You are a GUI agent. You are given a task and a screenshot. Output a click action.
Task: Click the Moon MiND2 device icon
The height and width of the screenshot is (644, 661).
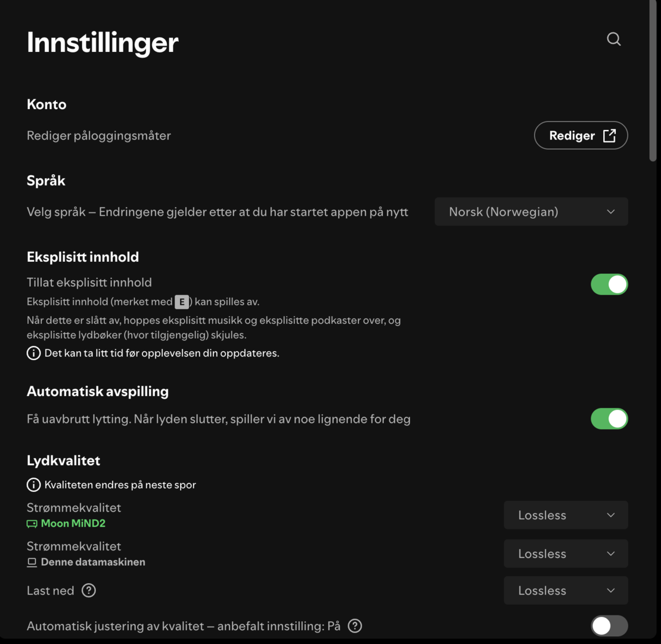(32, 524)
